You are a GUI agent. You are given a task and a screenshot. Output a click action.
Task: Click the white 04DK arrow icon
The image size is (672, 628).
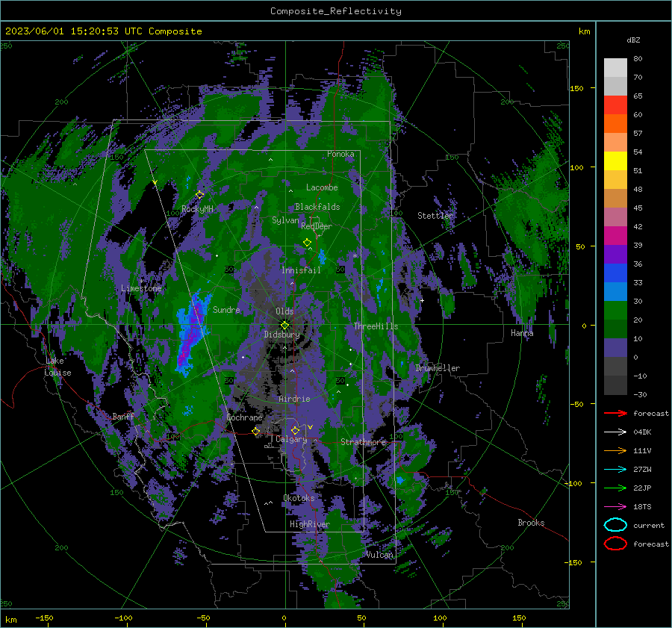[615, 432]
